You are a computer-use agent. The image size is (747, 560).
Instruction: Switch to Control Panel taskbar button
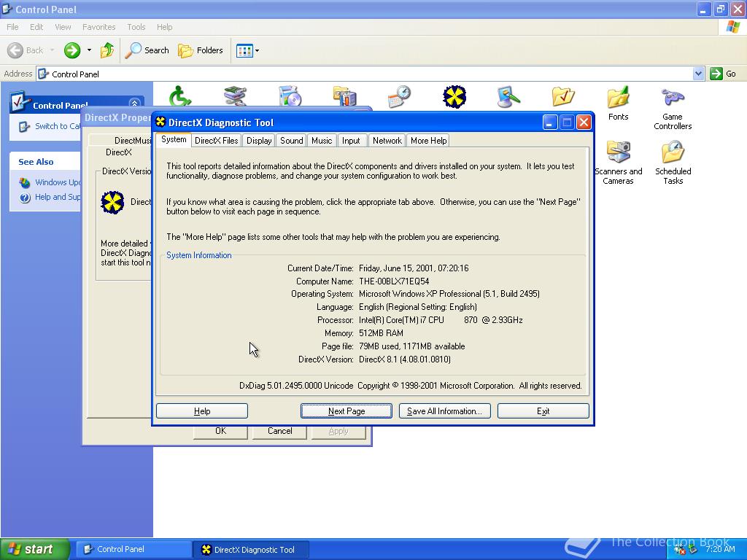(134, 550)
